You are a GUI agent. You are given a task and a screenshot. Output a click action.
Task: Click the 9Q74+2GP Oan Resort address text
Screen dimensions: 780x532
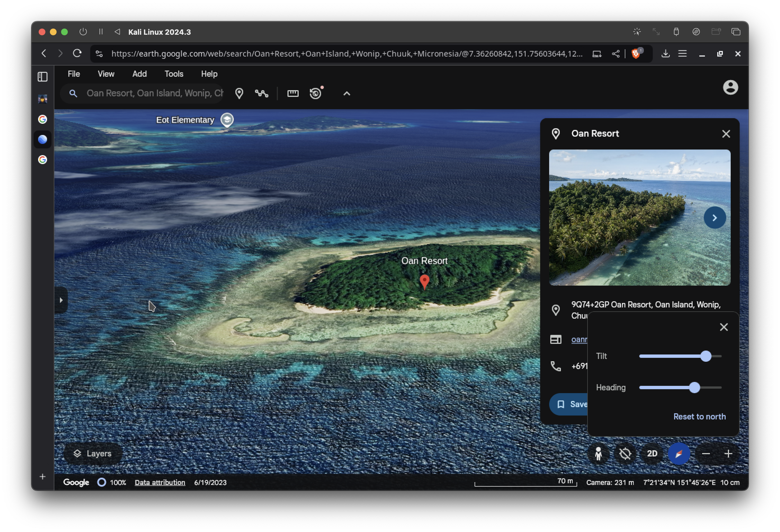646,310
